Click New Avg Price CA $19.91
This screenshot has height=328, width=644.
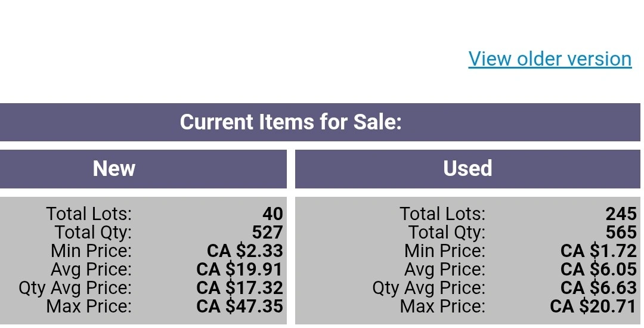(x=240, y=270)
